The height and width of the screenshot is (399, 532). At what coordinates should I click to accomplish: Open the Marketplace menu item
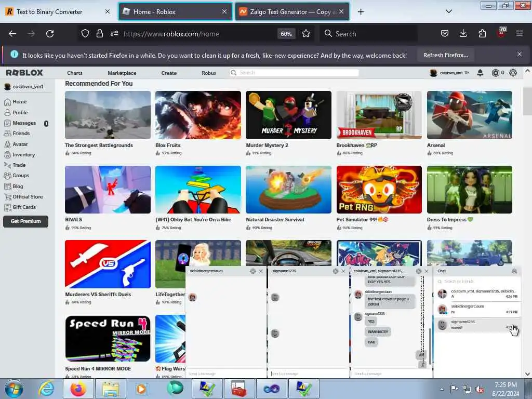pos(122,73)
